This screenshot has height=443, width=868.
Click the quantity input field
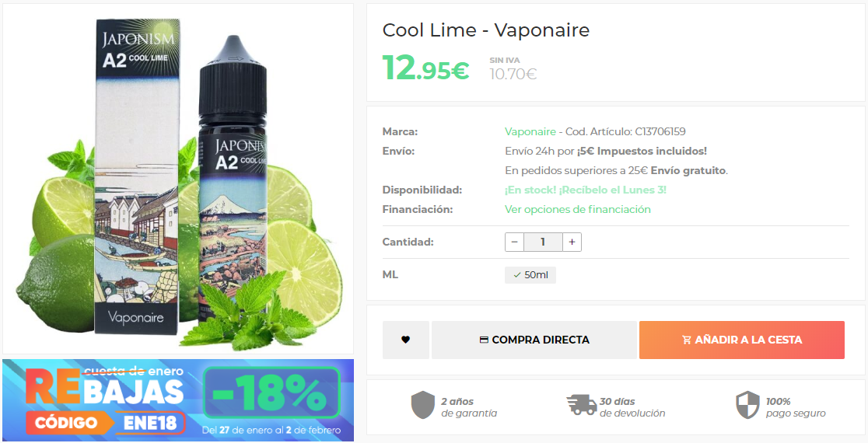point(543,242)
